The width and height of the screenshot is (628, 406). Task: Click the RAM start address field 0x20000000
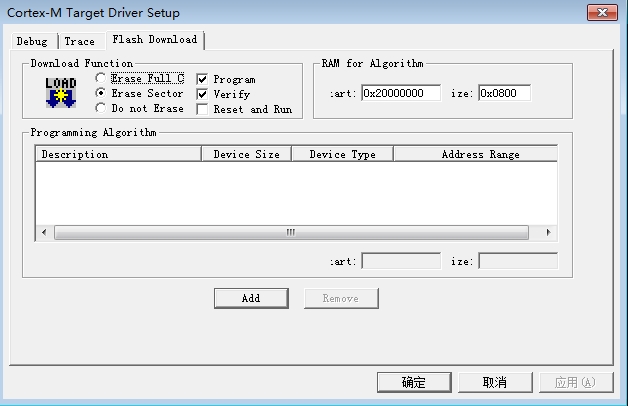tap(401, 93)
